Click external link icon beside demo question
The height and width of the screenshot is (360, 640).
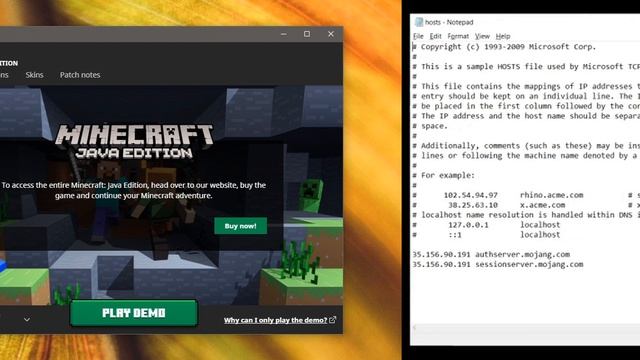[333, 320]
